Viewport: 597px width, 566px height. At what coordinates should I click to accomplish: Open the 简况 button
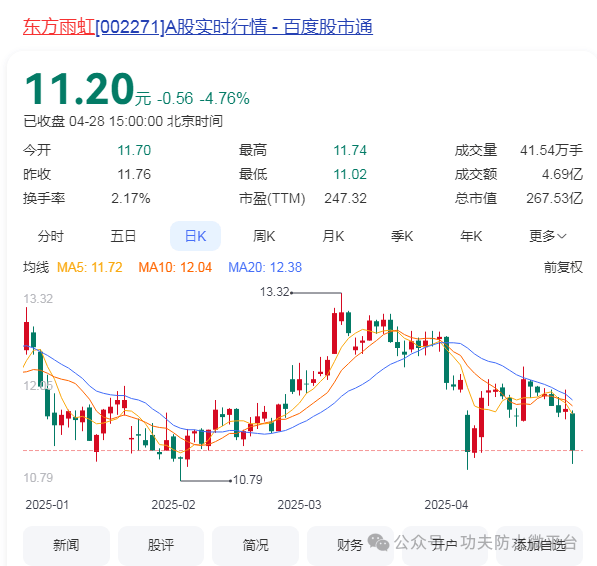coord(255,545)
